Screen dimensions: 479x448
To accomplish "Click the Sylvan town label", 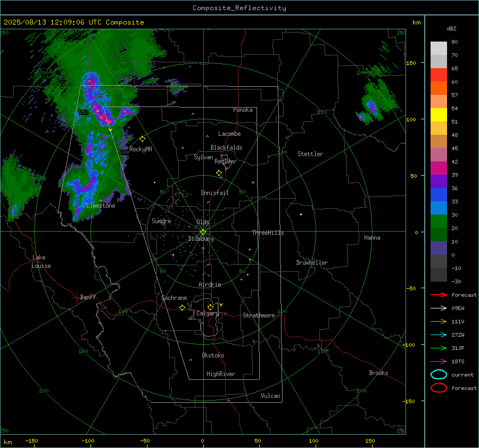I will 203,157.
